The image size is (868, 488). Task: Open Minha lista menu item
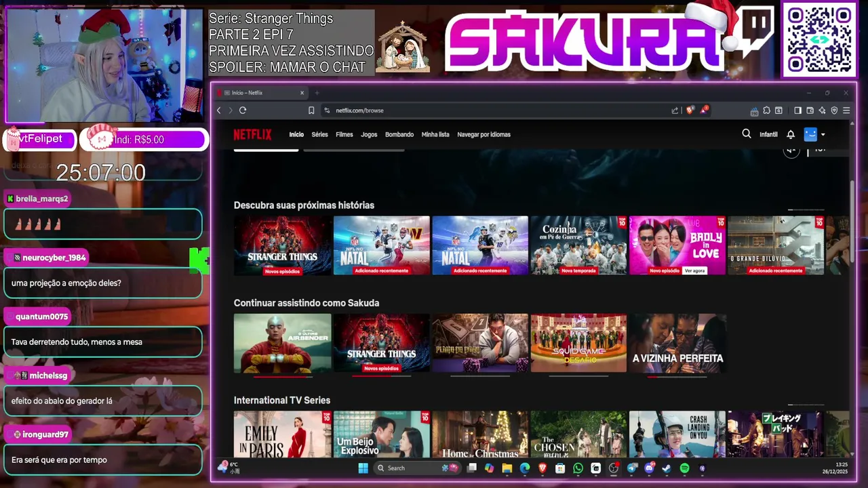tap(435, 134)
